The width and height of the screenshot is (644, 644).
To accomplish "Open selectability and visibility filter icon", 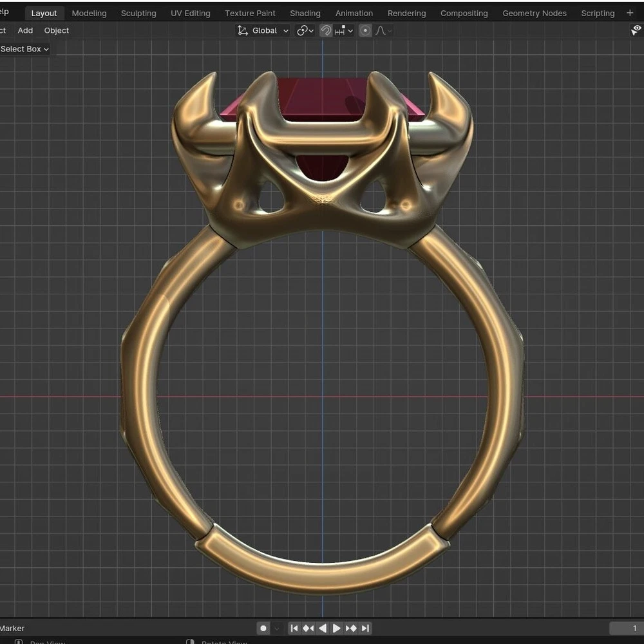I will tap(636, 30).
